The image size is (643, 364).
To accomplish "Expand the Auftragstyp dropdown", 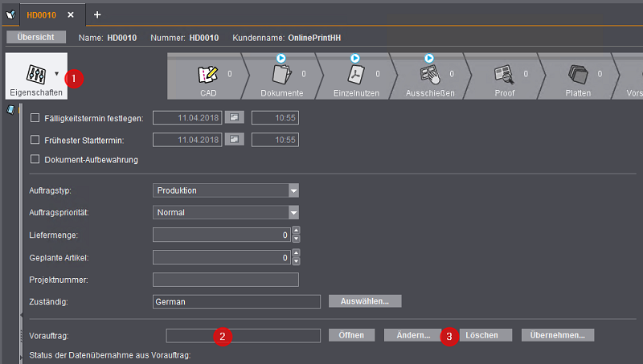I will tap(293, 190).
